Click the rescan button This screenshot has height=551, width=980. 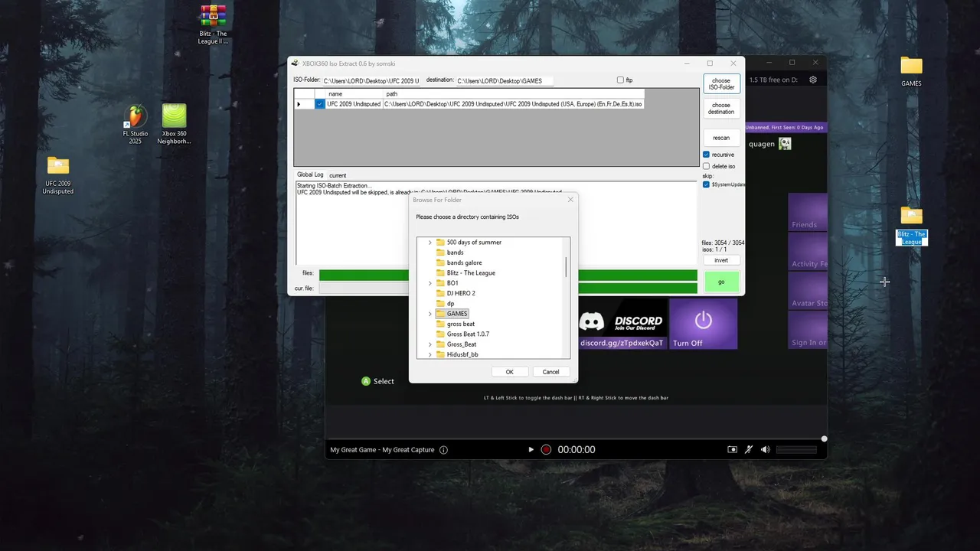click(x=721, y=138)
